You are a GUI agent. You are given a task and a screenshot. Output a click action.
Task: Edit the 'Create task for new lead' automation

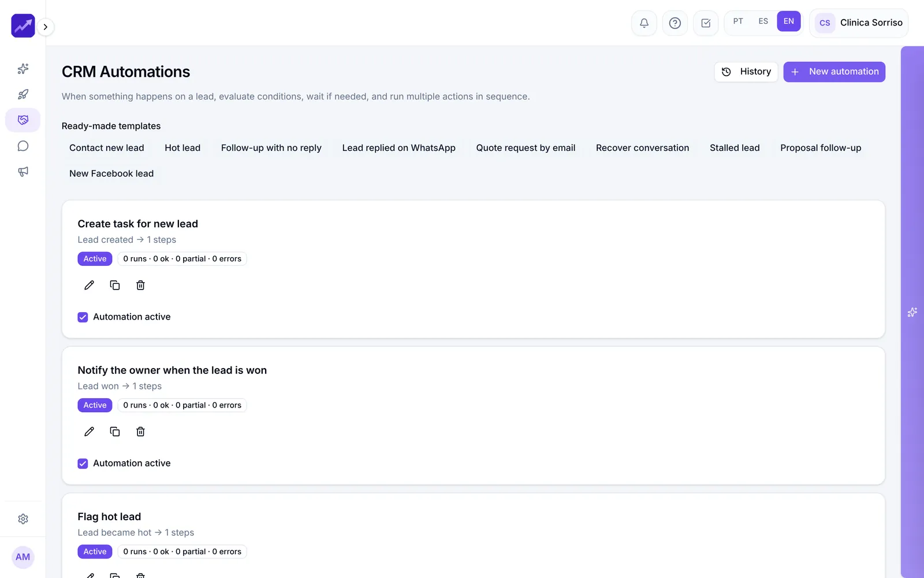point(89,285)
